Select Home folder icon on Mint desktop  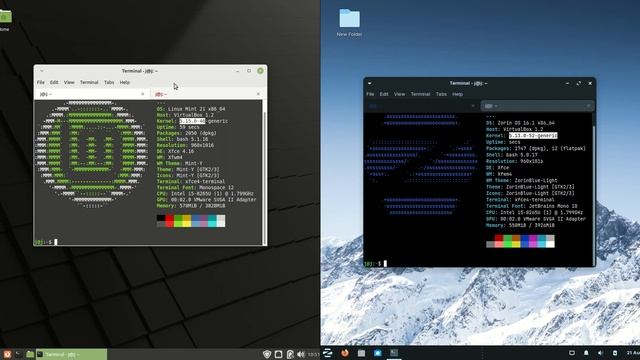pyautogui.click(x=5, y=20)
